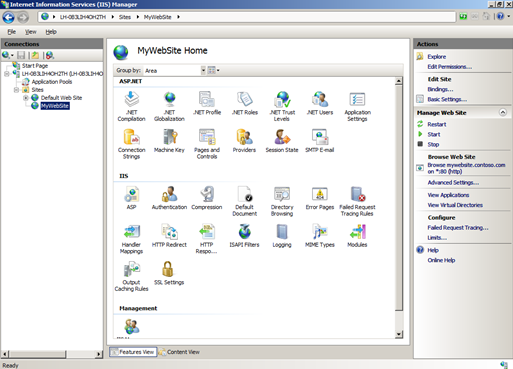The height and width of the screenshot is (369, 513).
Task: Restart the web site
Action: (x=437, y=124)
